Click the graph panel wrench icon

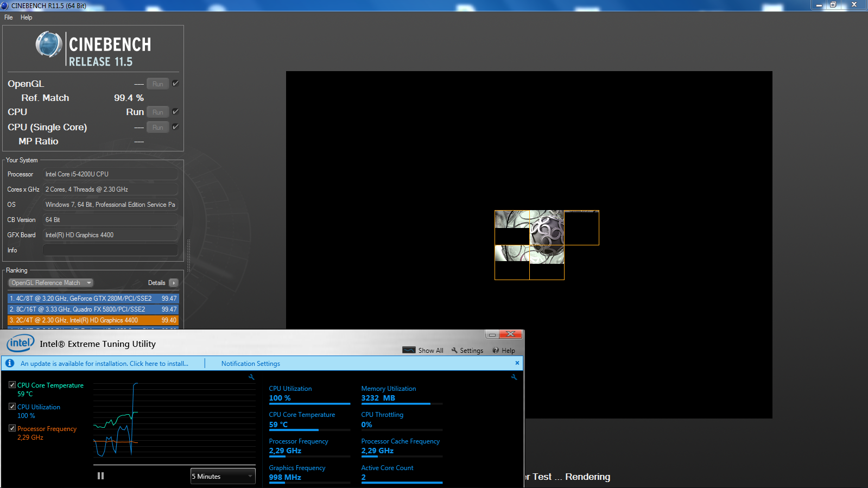coord(251,377)
